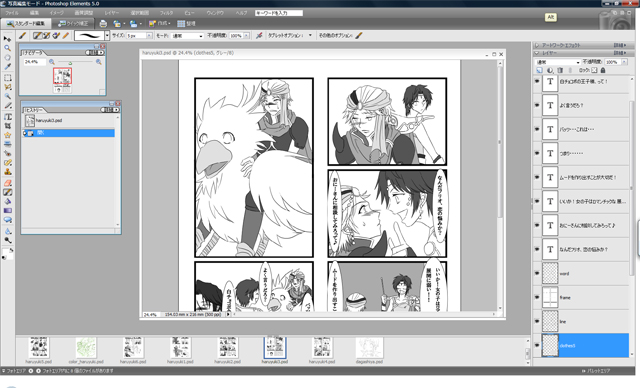640x388 pixels.
Task: Create a new layer in Layers panel
Action: (539, 70)
